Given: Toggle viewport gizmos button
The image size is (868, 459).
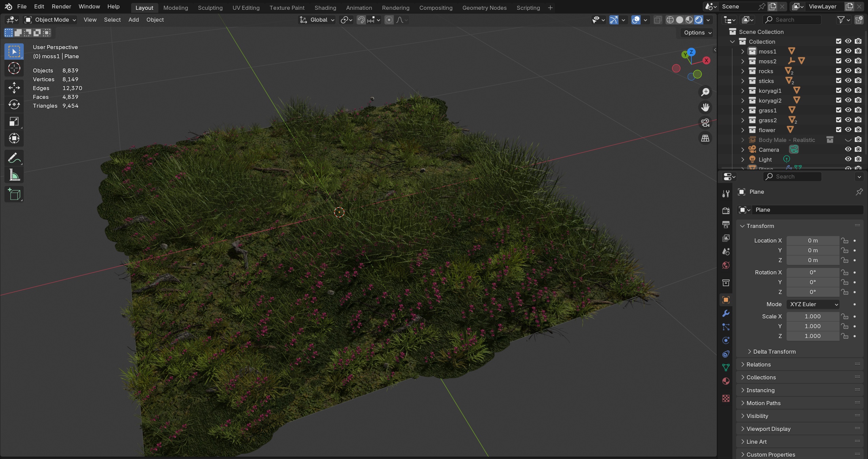Looking at the screenshot, I should click(x=613, y=20).
